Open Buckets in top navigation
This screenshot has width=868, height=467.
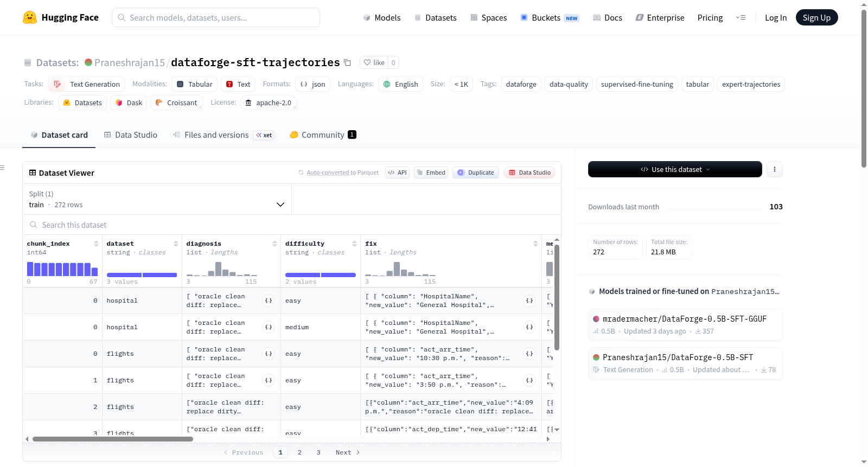(550, 17)
